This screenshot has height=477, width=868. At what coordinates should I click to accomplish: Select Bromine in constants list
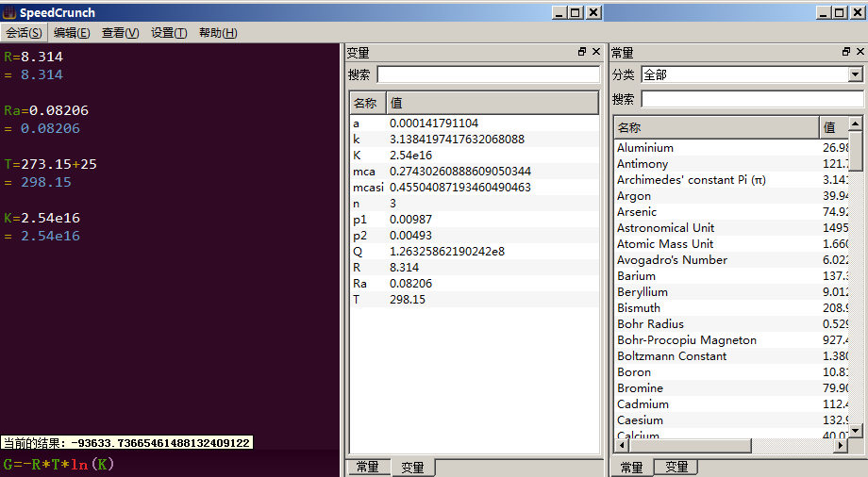coord(731,388)
